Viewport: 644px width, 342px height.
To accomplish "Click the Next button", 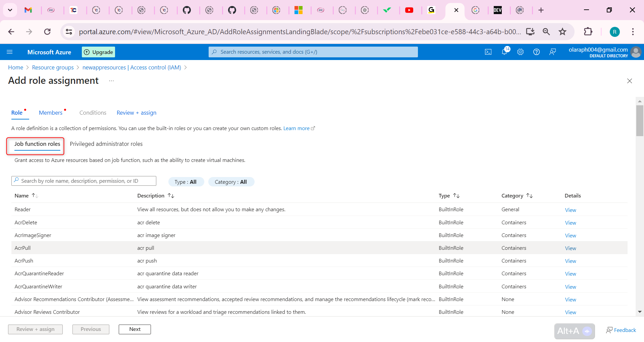I will (x=135, y=329).
